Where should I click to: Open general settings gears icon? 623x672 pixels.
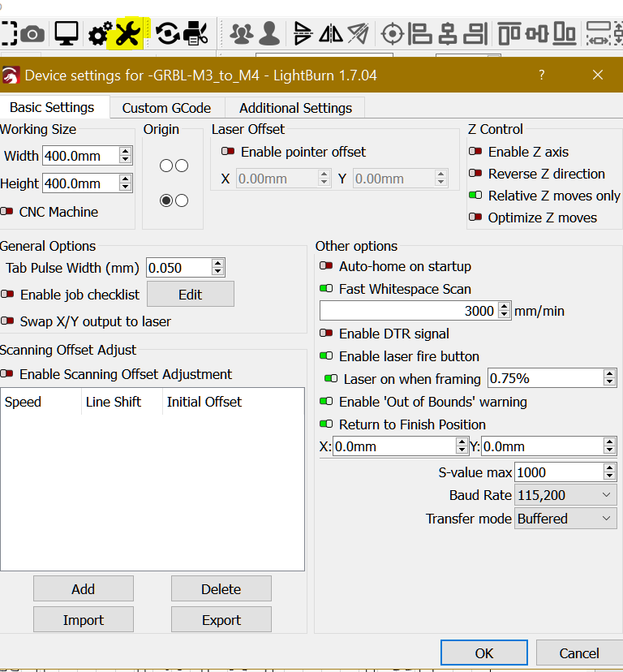pos(100,33)
